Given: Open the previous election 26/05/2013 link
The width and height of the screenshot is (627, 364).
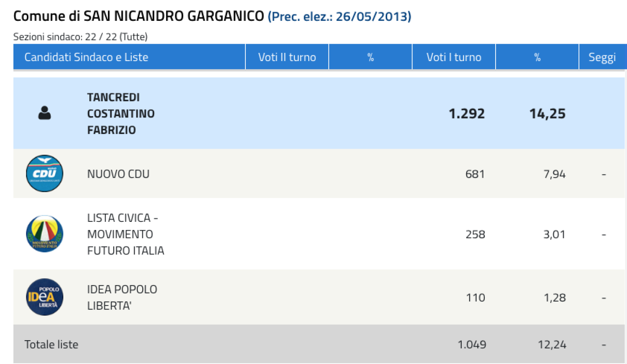Looking at the screenshot, I should click(x=340, y=16).
